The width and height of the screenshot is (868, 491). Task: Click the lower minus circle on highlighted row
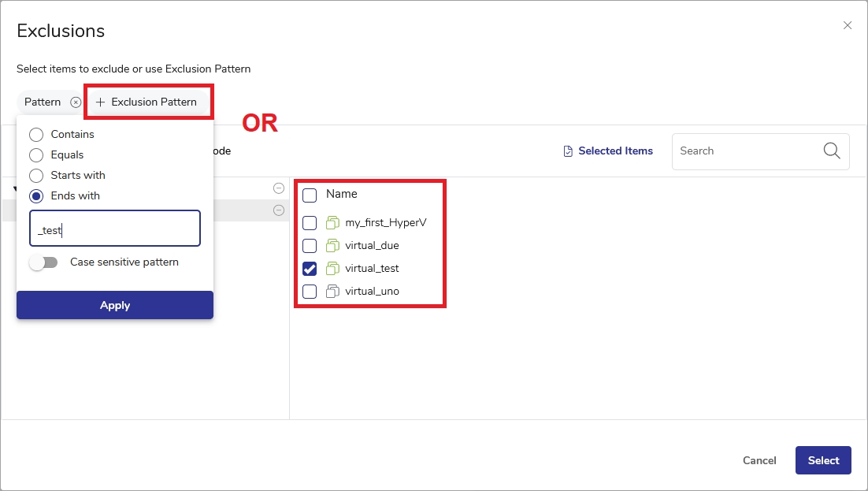pyautogui.click(x=278, y=210)
